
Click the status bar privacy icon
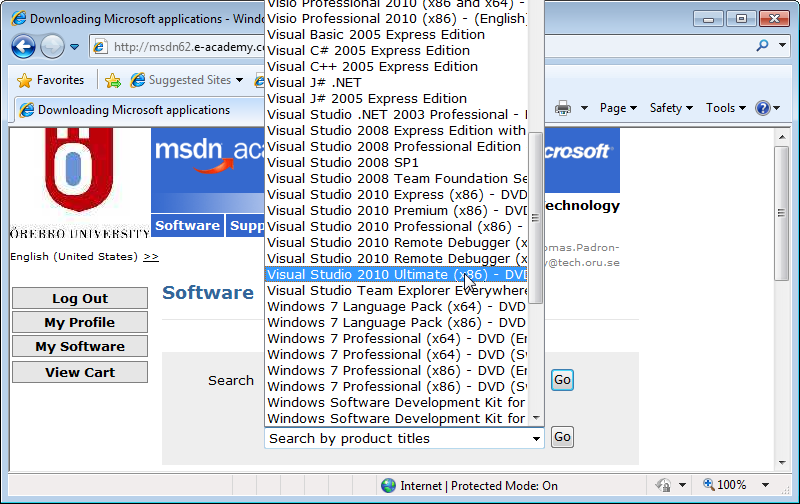pyautogui.click(x=663, y=485)
